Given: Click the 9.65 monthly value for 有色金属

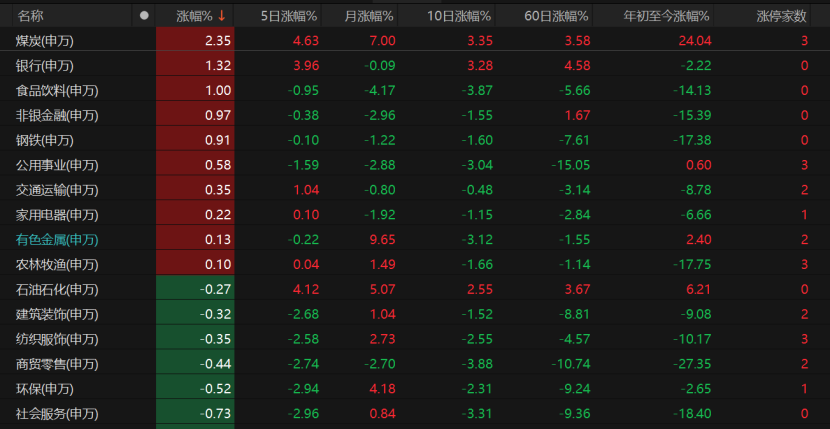Looking at the screenshot, I should (x=382, y=240).
